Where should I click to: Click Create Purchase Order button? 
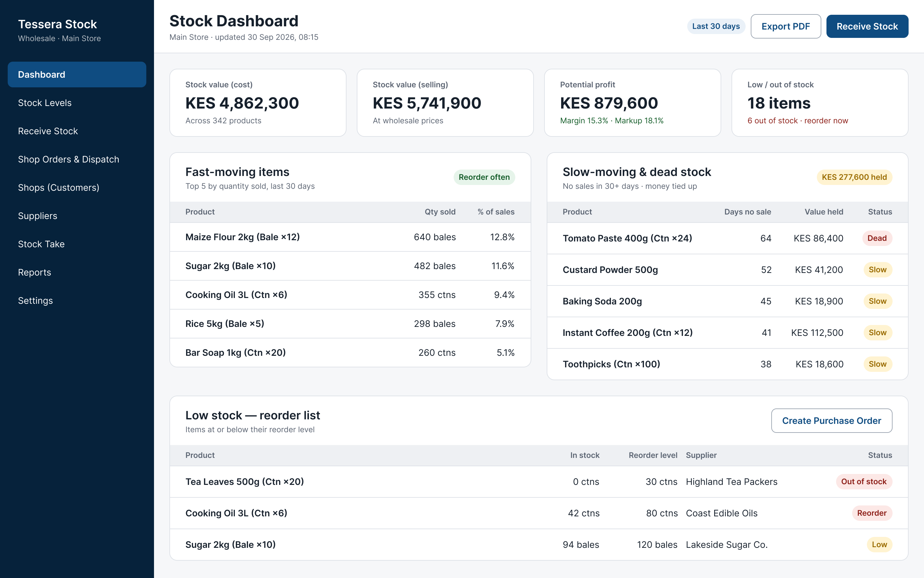pos(832,421)
